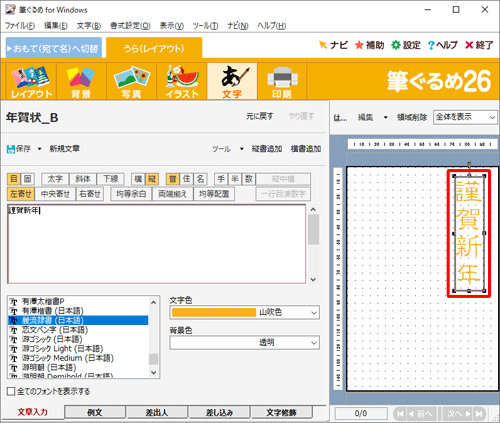This screenshot has height=423, width=500.
Task: Open the ツール(T) menu
Action: 205,26
